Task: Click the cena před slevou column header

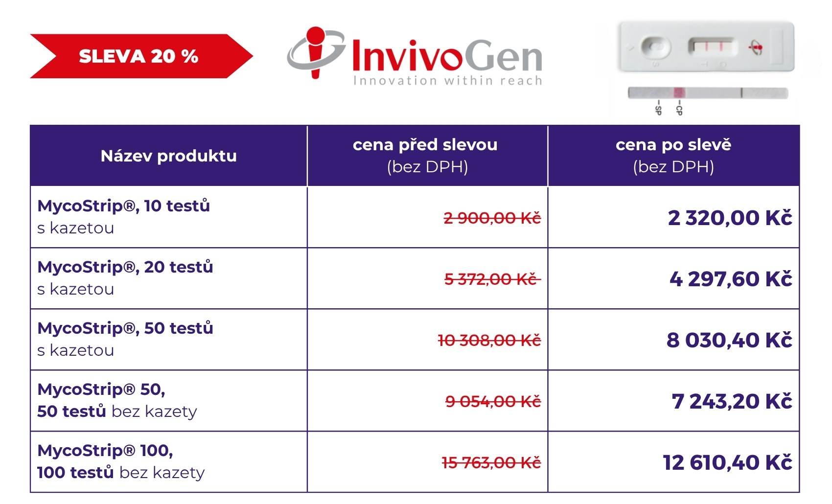Action: point(427,156)
